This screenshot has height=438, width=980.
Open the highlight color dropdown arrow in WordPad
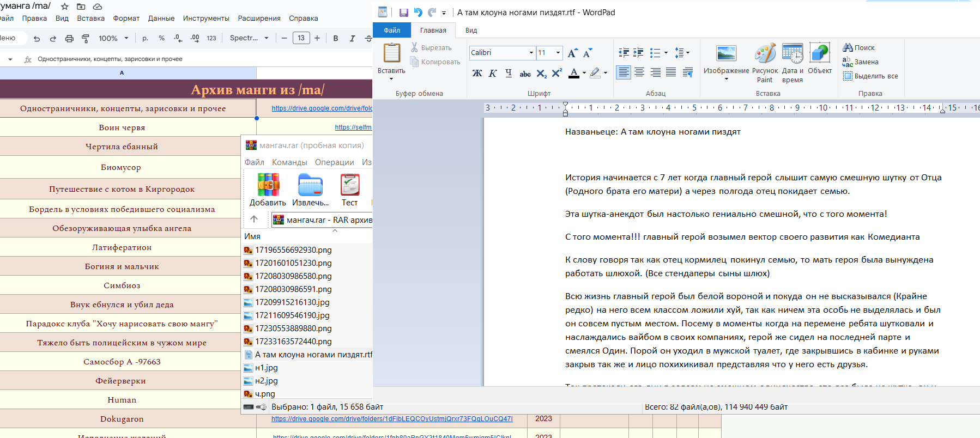tap(605, 73)
